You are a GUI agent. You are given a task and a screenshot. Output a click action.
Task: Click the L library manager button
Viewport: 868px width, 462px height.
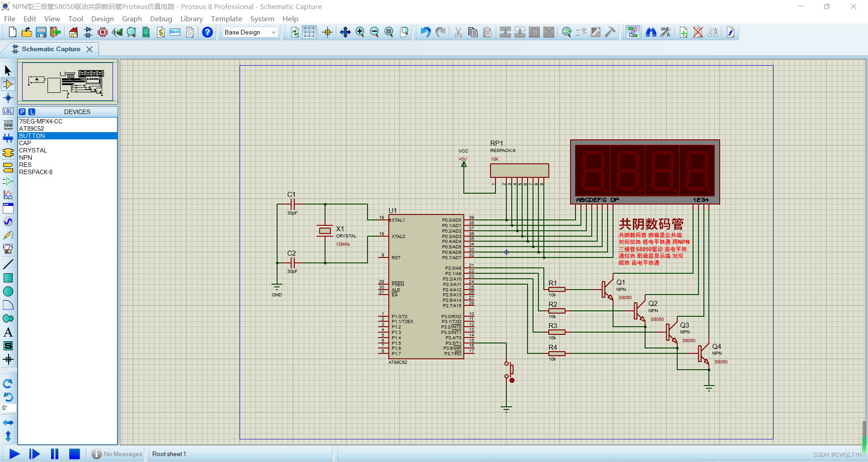[32, 112]
